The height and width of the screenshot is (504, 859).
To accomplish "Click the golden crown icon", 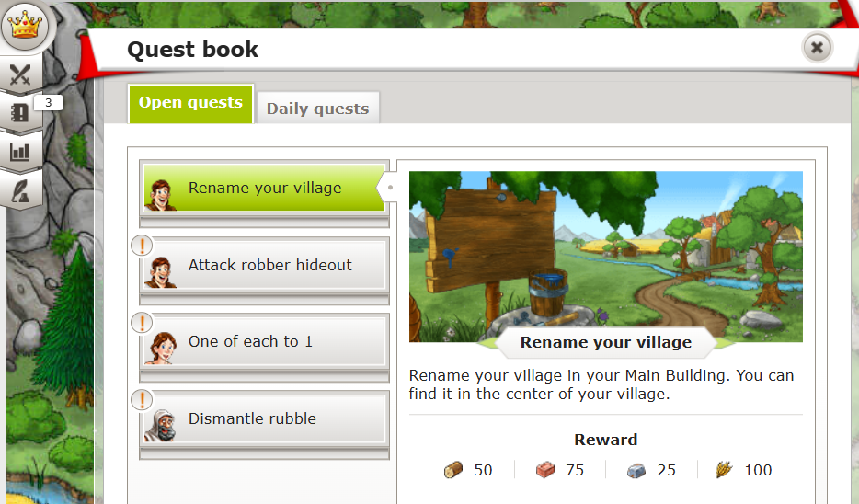I will tap(25, 25).
